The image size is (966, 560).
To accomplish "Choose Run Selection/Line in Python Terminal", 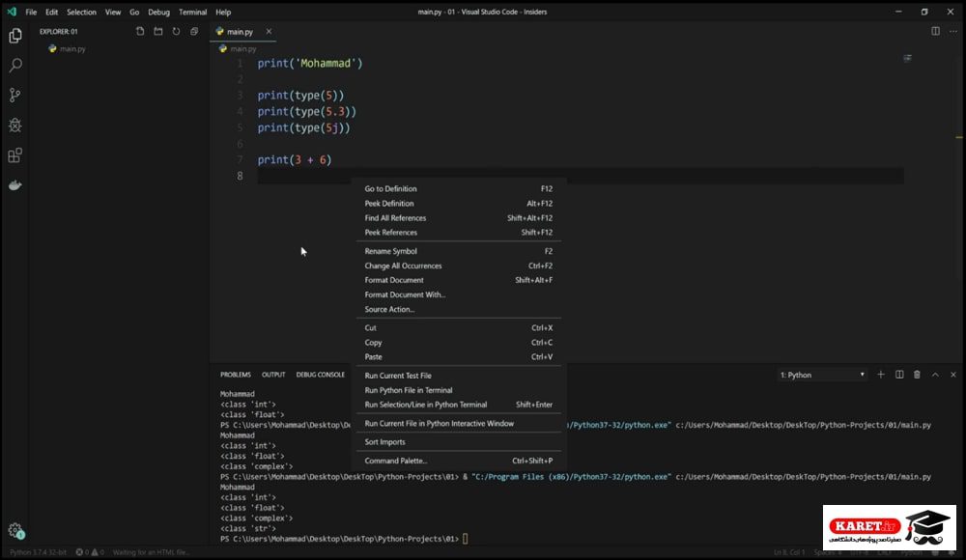I will pyautogui.click(x=458, y=405).
